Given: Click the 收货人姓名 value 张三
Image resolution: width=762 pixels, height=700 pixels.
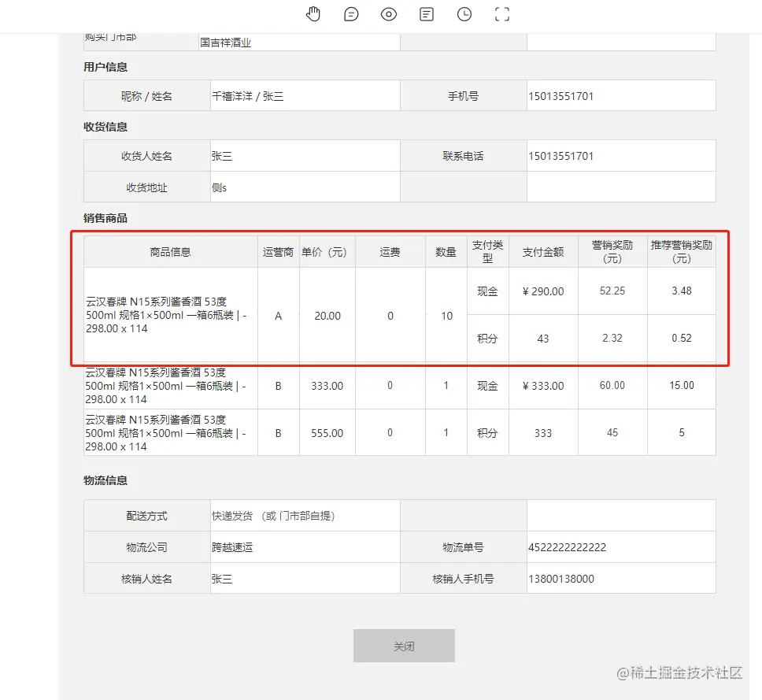Looking at the screenshot, I should pyautogui.click(x=222, y=156).
